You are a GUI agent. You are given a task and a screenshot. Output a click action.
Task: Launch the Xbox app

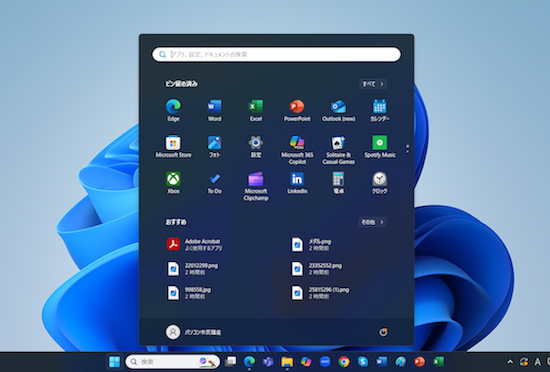tap(173, 183)
